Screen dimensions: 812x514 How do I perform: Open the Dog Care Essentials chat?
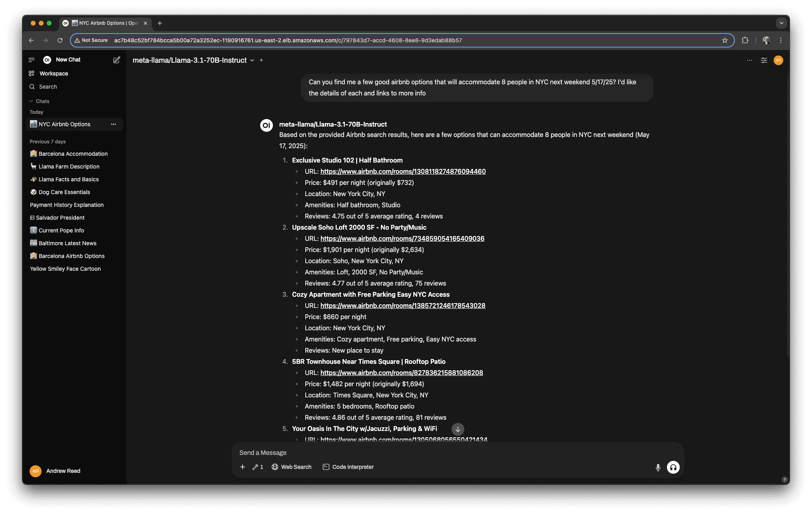[74, 192]
